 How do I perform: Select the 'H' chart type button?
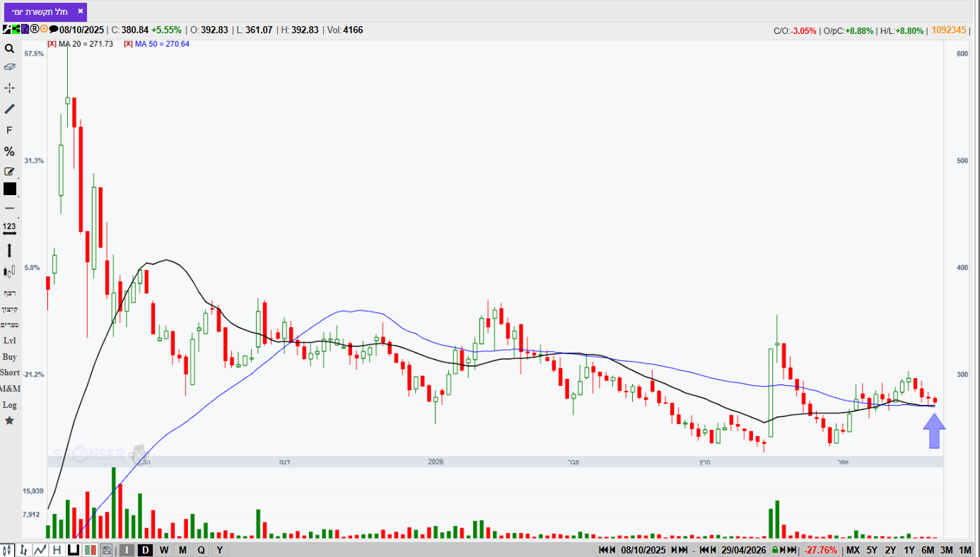coord(57,550)
